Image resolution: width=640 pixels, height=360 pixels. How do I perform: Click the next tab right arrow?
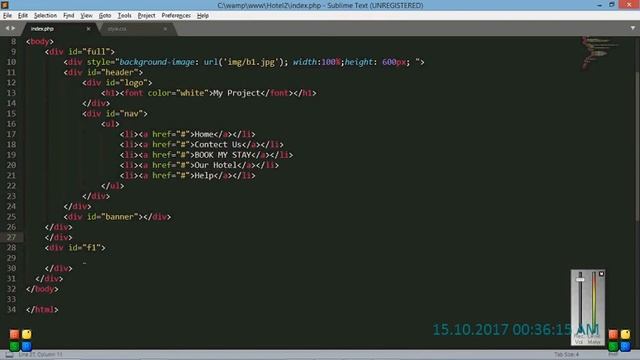tap(13, 28)
